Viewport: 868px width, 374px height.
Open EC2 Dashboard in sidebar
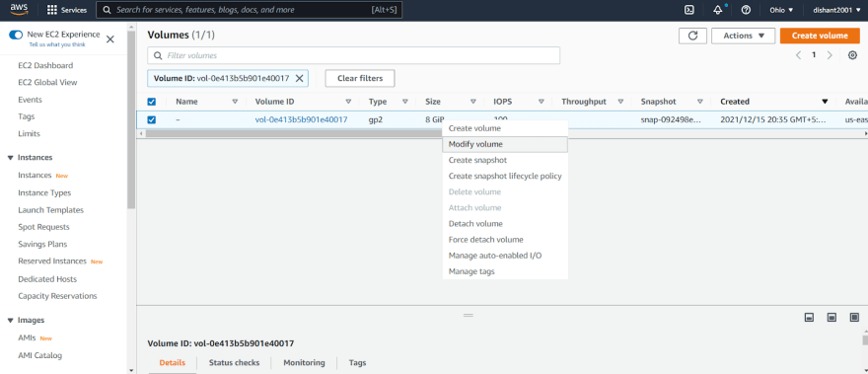tap(45, 65)
